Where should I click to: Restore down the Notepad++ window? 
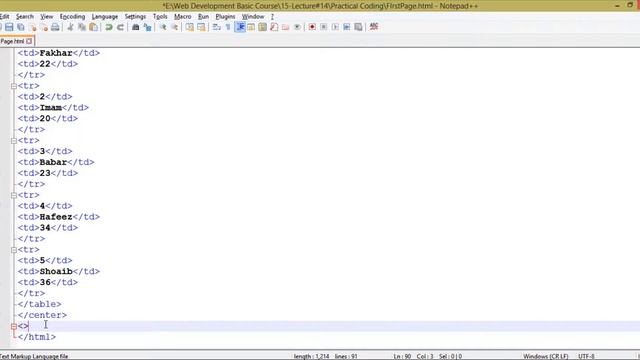[630, 5]
